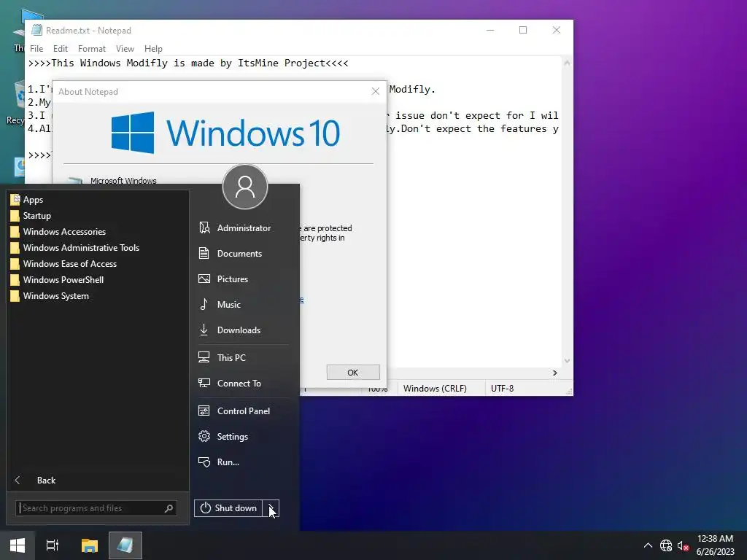
Task: Open Task View from the taskbar
Action: coord(53,545)
